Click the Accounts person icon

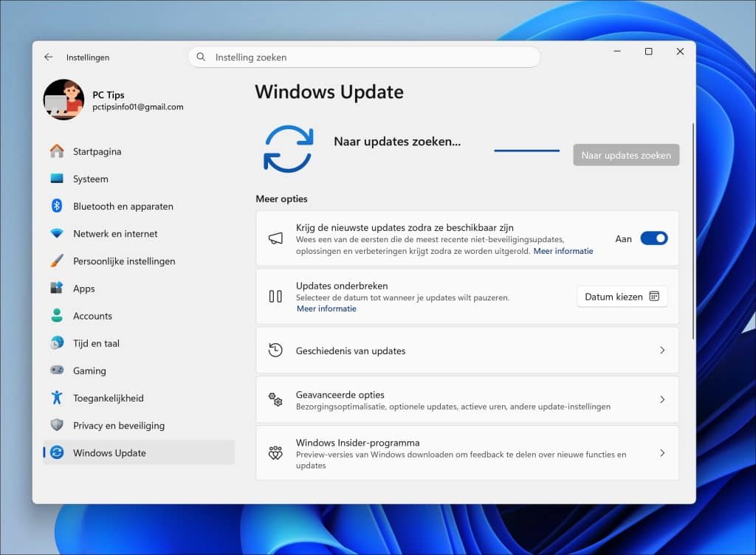coord(57,316)
